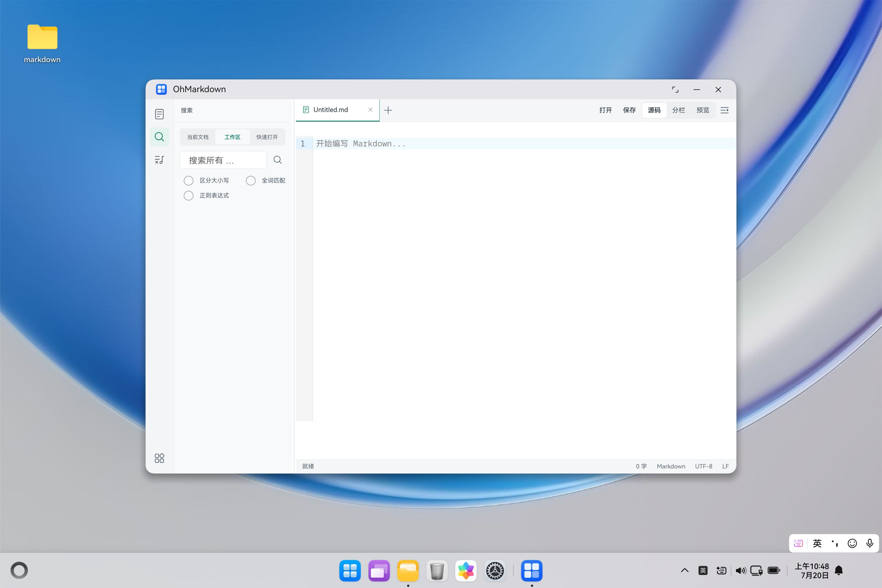This screenshot has width=882, height=588.
Task: Click the 搜索 panel heading
Action: (x=187, y=110)
